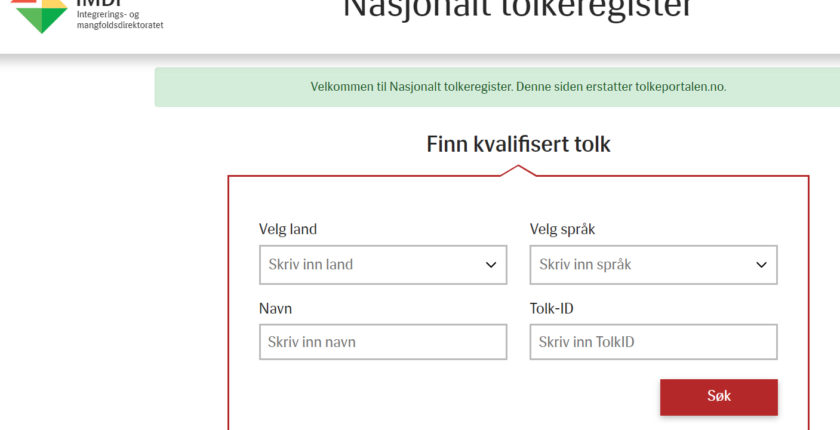Click the Tolk-ID label
This screenshot has height=430, width=840.
[552, 308]
